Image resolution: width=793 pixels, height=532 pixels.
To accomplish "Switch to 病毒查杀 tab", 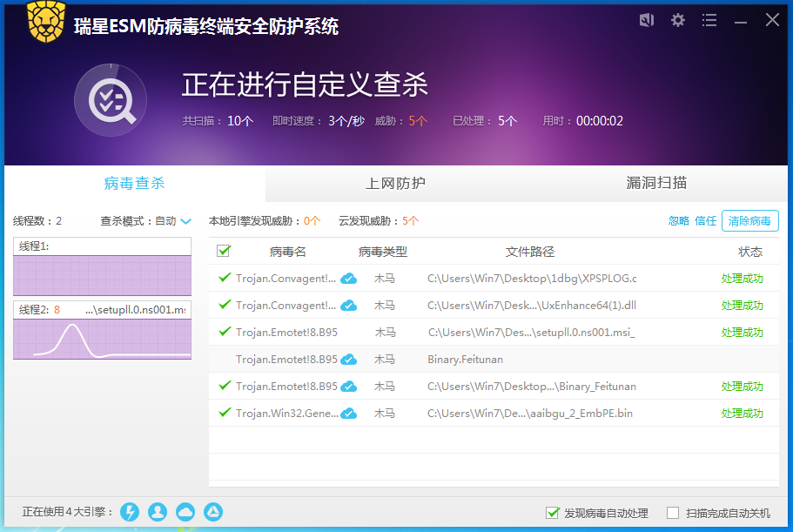I will click(x=135, y=183).
